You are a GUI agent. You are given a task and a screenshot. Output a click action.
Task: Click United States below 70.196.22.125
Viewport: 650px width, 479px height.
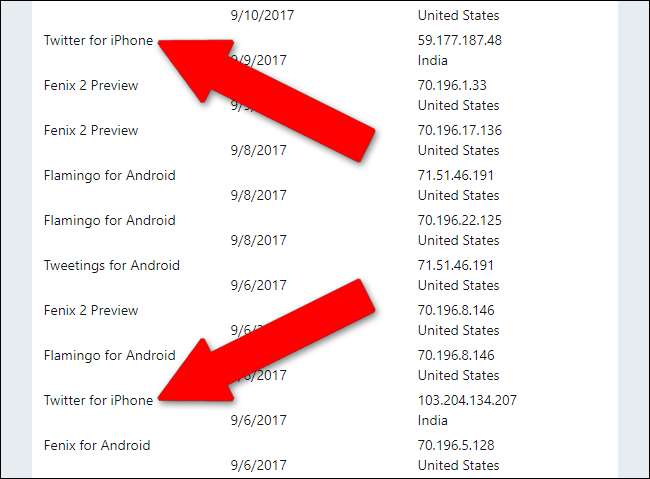point(458,241)
